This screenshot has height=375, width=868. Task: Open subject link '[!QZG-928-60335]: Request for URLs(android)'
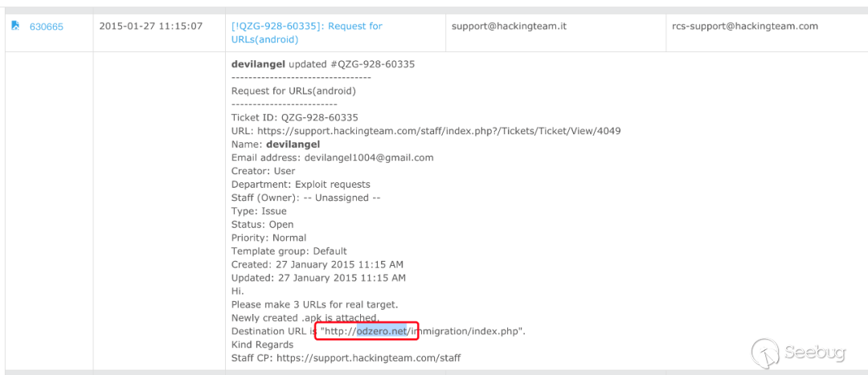[307, 33]
